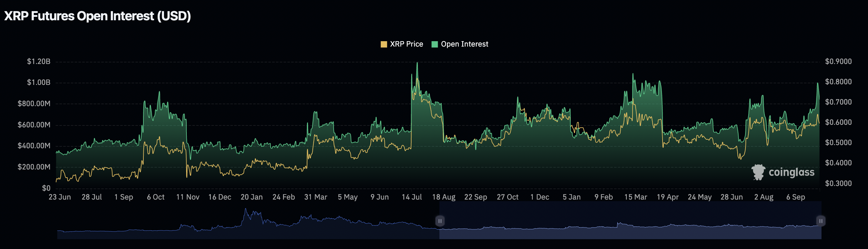The image size is (868, 249).
Task: Click the 23 Jun date label
Action: point(60,197)
